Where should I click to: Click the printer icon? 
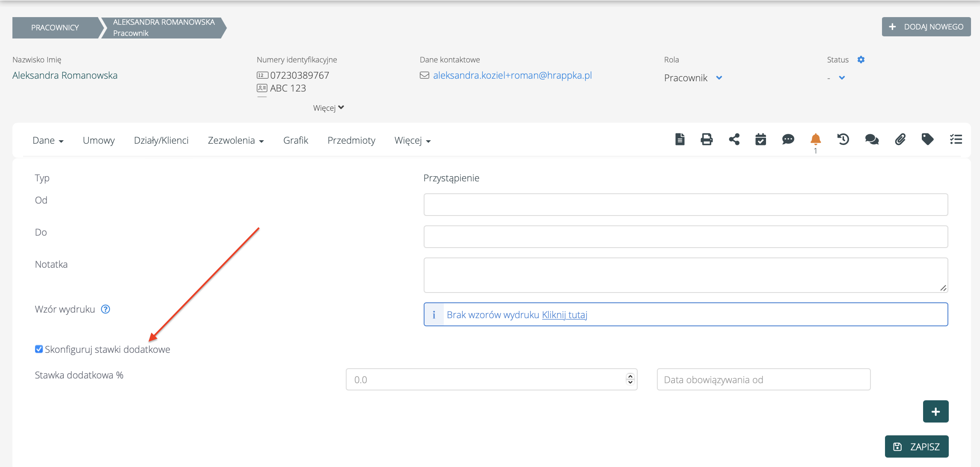tap(707, 139)
